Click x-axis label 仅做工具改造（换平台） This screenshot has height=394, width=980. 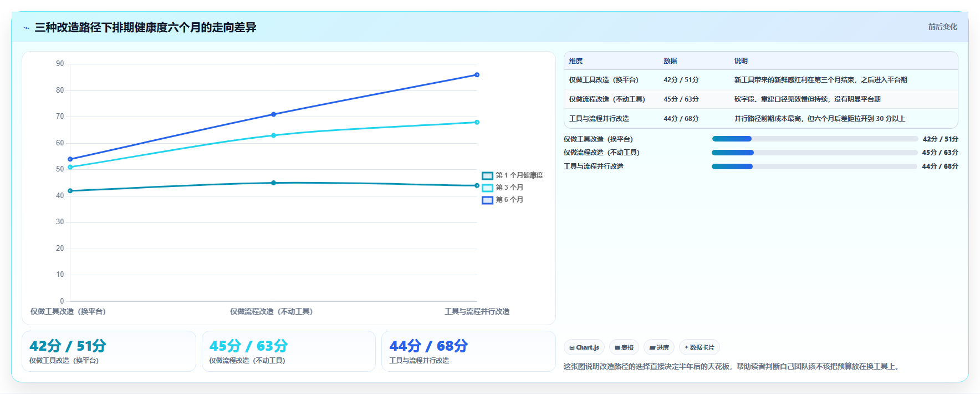pyautogui.click(x=68, y=312)
